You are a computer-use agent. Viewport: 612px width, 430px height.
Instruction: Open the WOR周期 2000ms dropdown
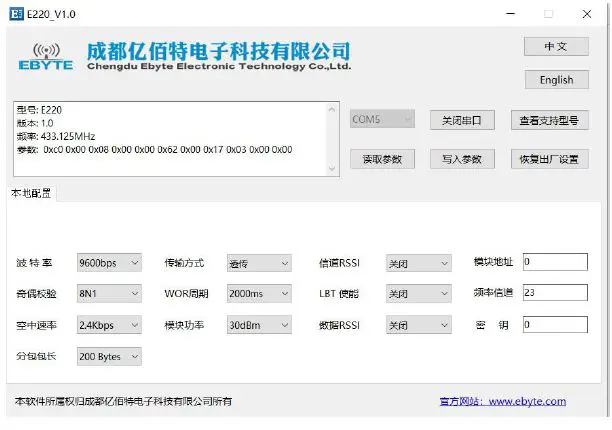pos(259,293)
